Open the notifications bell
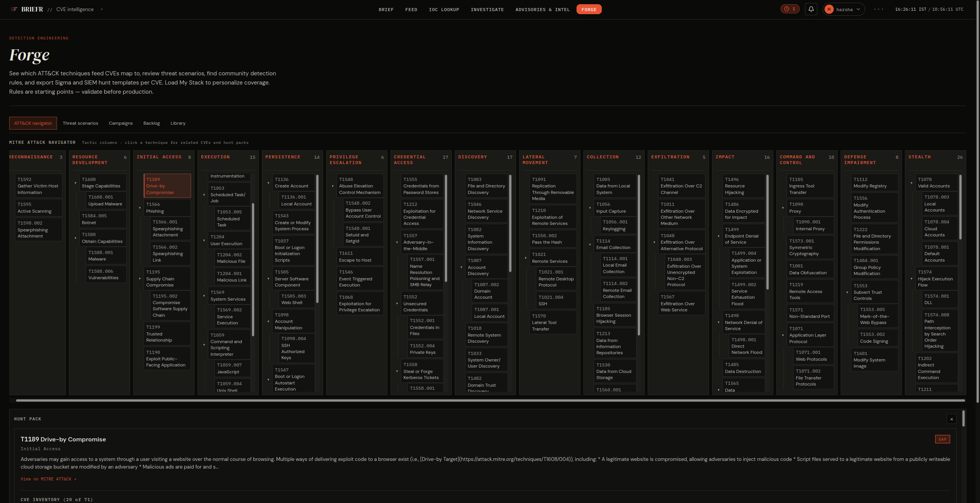The image size is (980, 503). pos(811,9)
